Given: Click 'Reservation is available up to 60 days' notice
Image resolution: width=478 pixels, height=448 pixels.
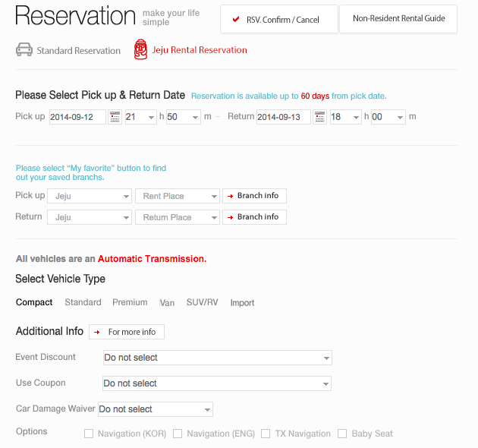Looking at the screenshot, I should coord(288,96).
